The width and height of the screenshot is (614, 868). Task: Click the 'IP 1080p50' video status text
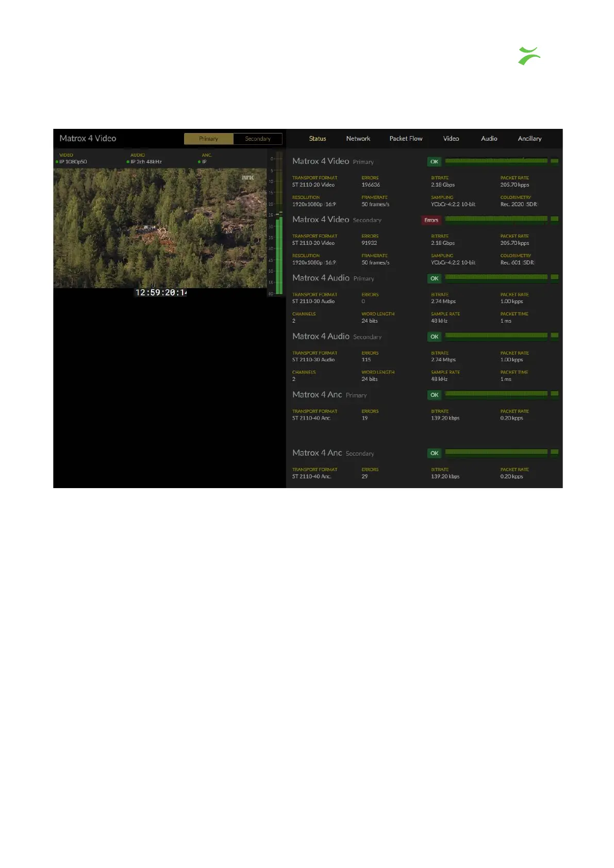coord(73,162)
